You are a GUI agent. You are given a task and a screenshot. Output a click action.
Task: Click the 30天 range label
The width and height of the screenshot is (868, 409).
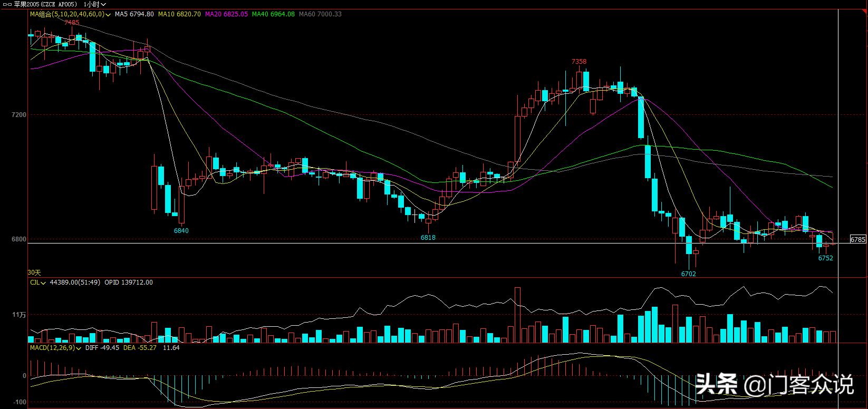(34, 272)
